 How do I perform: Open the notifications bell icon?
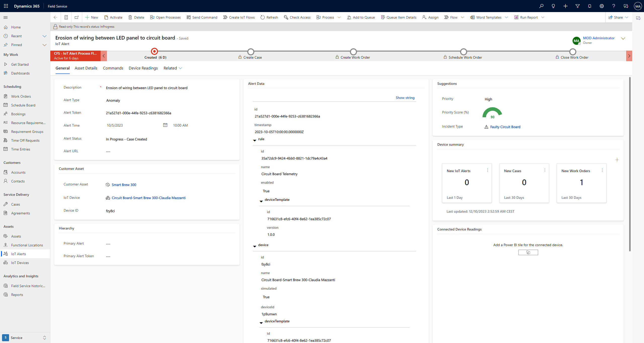(589, 6)
